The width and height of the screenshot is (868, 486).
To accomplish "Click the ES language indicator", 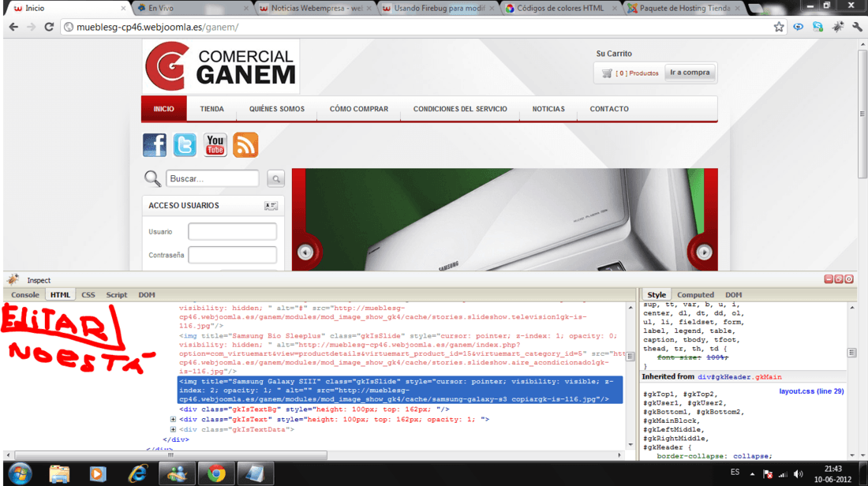I will pos(735,472).
